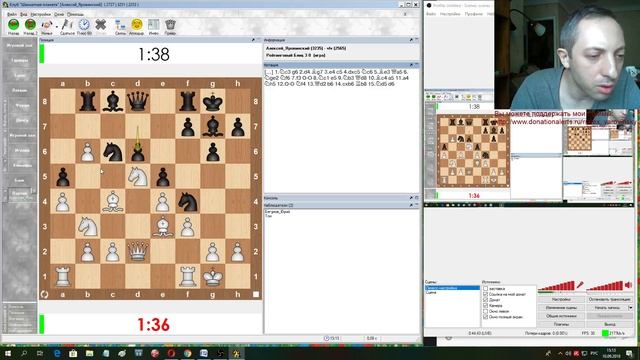Toggle the 'Камера' source checkbox
640x360 pixels.
486,305
